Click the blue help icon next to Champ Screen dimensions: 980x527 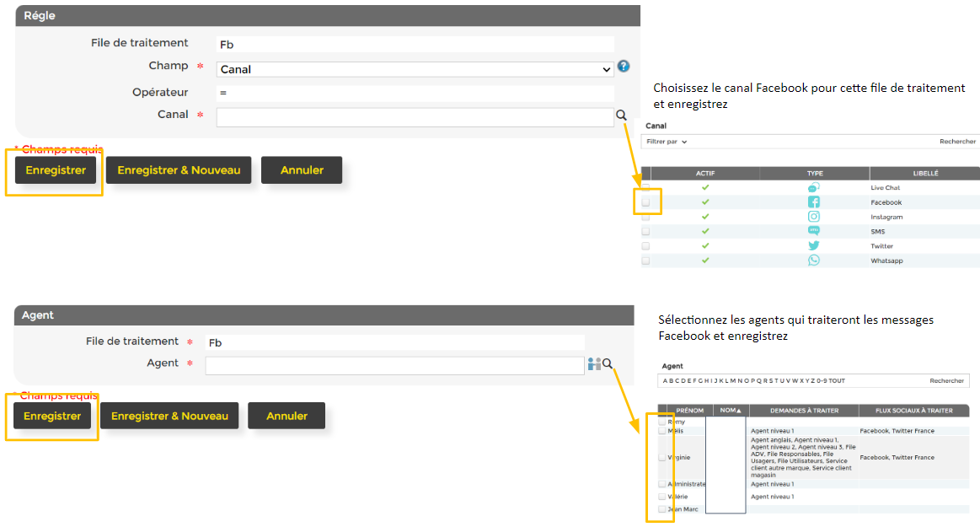pos(624,67)
